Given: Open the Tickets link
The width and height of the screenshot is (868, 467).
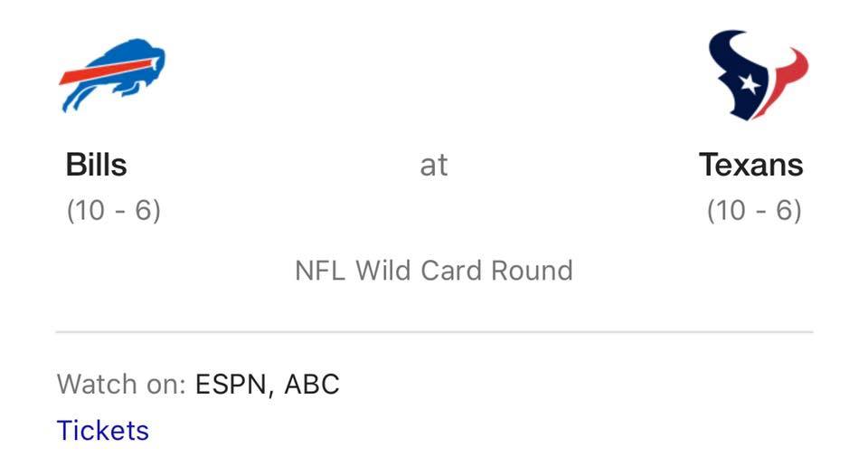Looking at the screenshot, I should coord(102,430).
